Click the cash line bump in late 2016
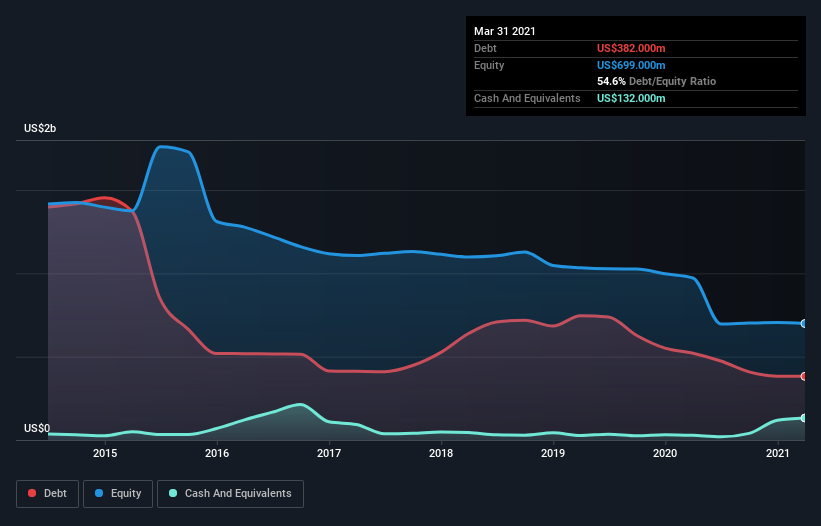 299,404
